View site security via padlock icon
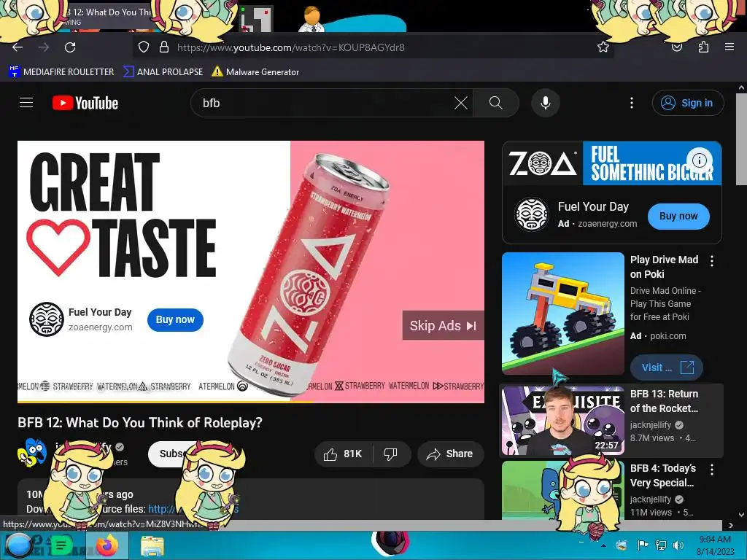This screenshot has height=560, width=747. coord(164,47)
